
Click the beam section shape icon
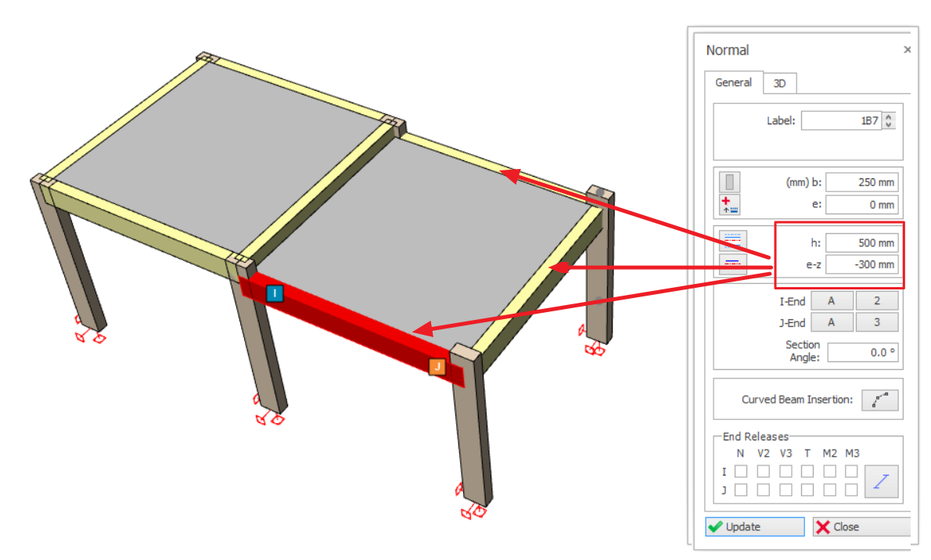(x=729, y=182)
